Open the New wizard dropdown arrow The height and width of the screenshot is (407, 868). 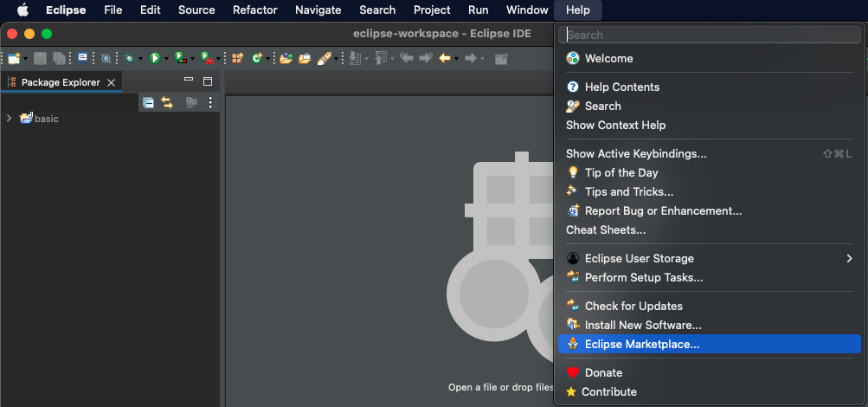pyautogui.click(x=25, y=59)
